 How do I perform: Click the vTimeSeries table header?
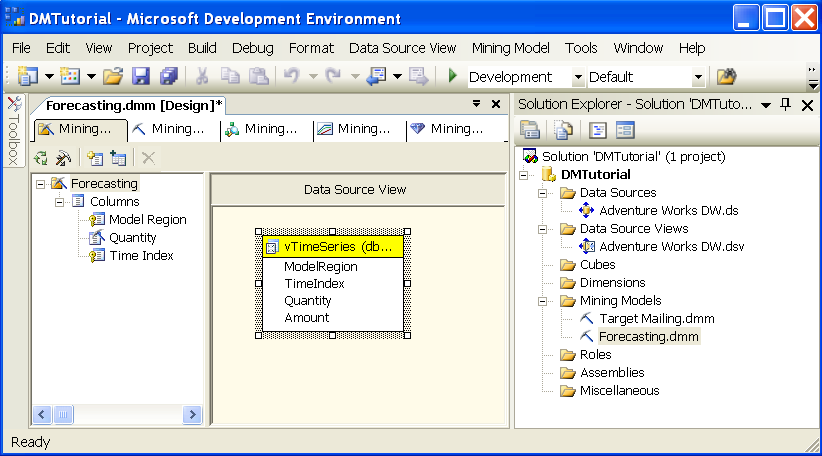point(333,247)
